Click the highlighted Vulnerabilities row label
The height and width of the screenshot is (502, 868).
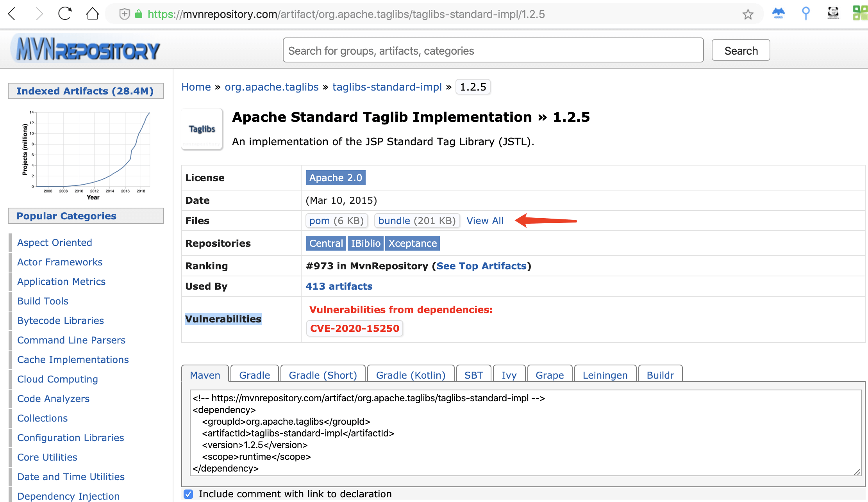(223, 319)
